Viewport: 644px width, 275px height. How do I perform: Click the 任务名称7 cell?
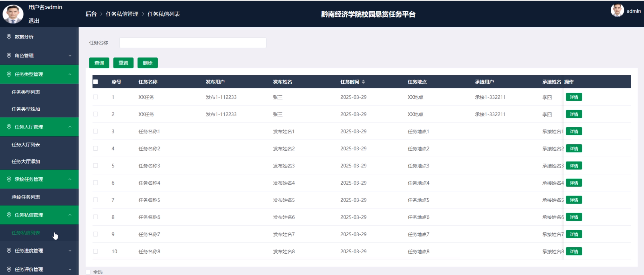point(149,234)
